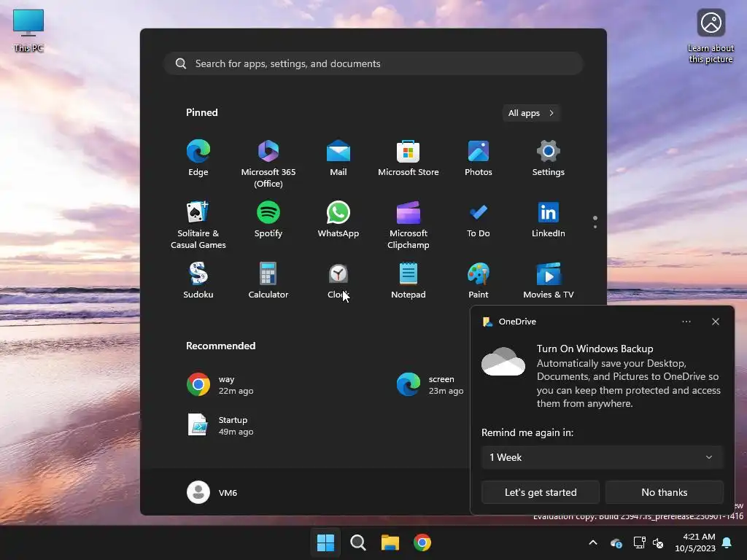The width and height of the screenshot is (747, 560).
Task: Click Let's get started in OneDrive
Action: point(541,492)
